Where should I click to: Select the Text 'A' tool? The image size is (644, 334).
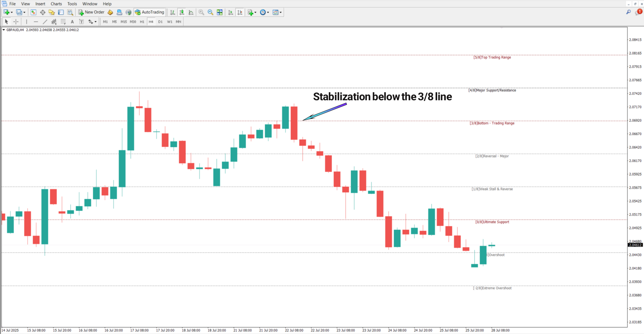pyautogui.click(x=72, y=21)
